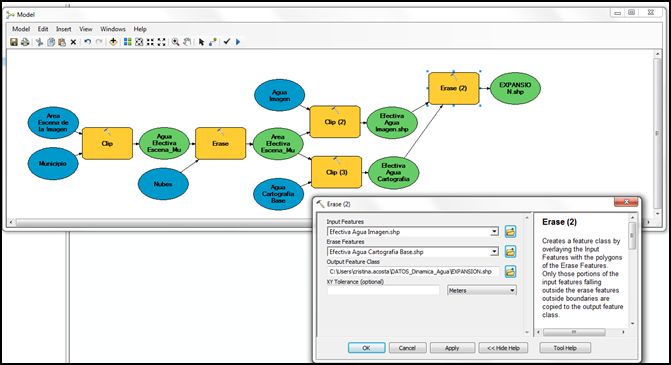Click the Hide Help button
Viewport: 671px width, 365px height.
(503, 348)
